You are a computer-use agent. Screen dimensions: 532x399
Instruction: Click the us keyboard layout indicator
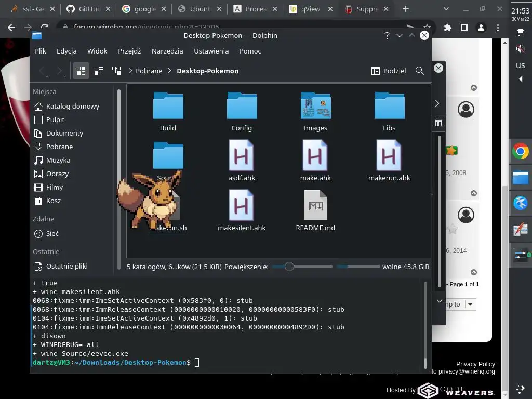[x=521, y=65]
